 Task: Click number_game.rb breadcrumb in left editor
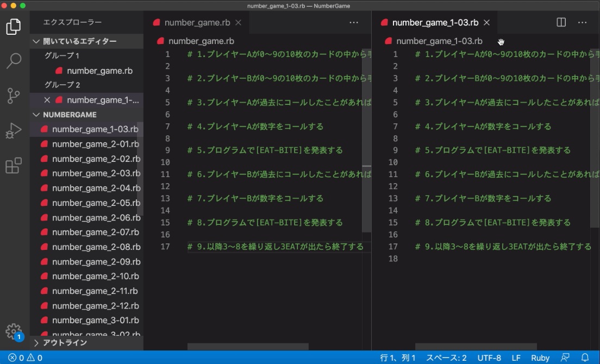(x=201, y=41)
